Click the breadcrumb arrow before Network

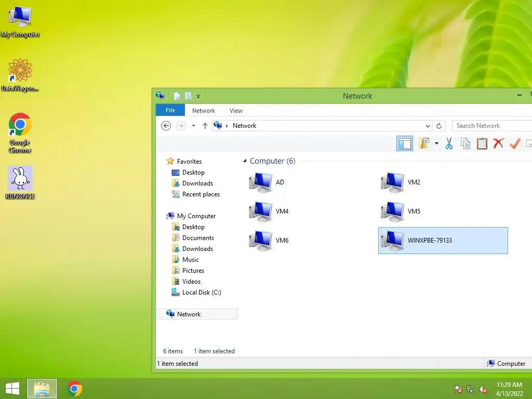tap(227, 126)
